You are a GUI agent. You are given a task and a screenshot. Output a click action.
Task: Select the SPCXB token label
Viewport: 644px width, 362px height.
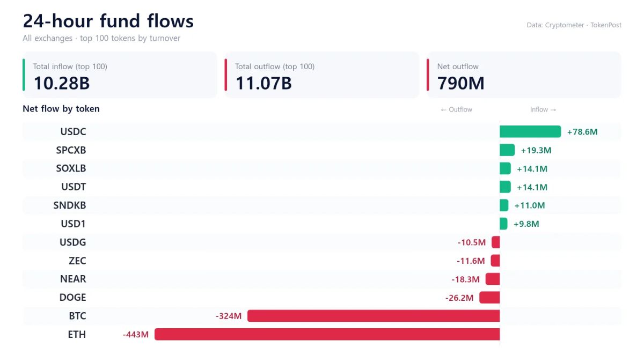71,150
